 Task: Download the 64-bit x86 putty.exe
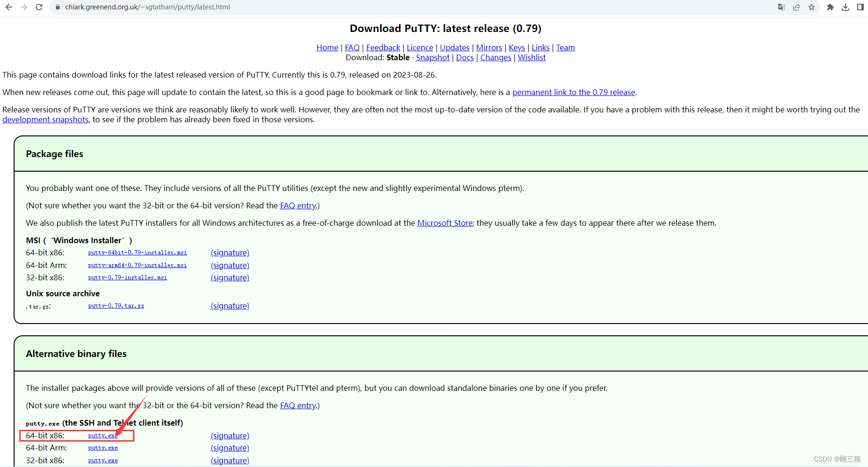pyautogui.click(x=103, y=435)
